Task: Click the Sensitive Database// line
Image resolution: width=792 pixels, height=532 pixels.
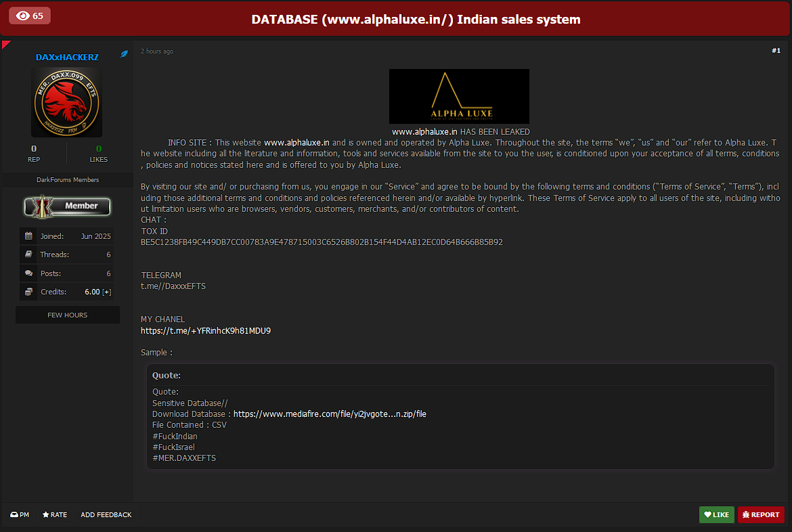Action: click(190, 403)
